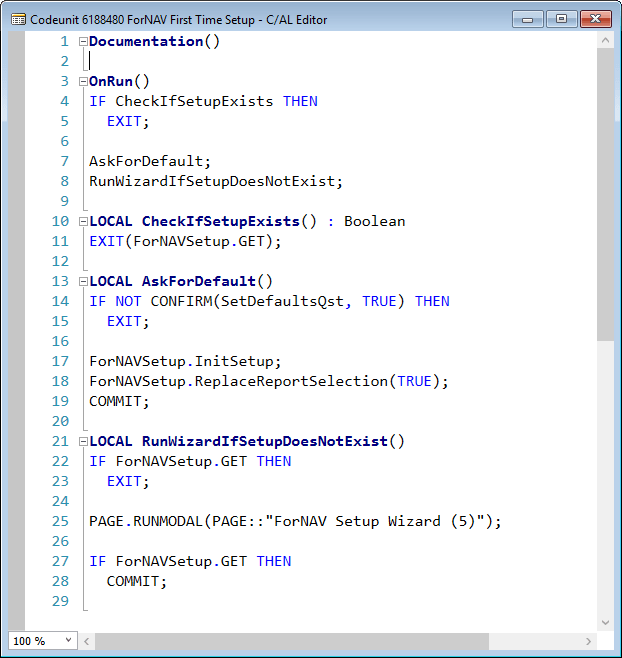Click the split handle above vertical scrollbar
The width and height of the screenshot is (622, 658).
(605, 31)
